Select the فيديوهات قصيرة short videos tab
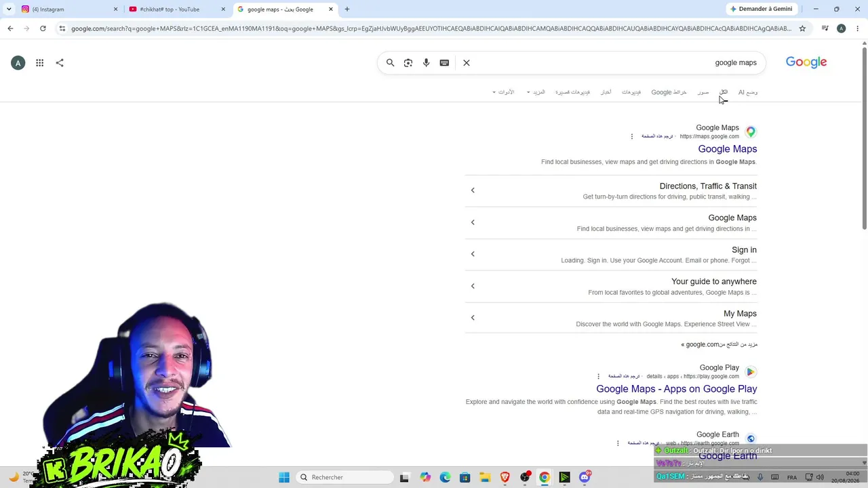The image size is (868, 488). coord(572,92)
